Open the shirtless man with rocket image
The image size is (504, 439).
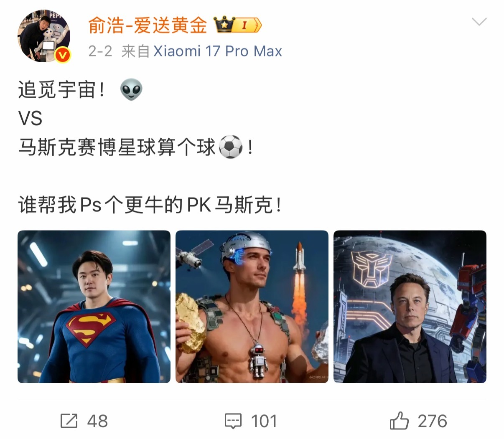coord(252,307)
